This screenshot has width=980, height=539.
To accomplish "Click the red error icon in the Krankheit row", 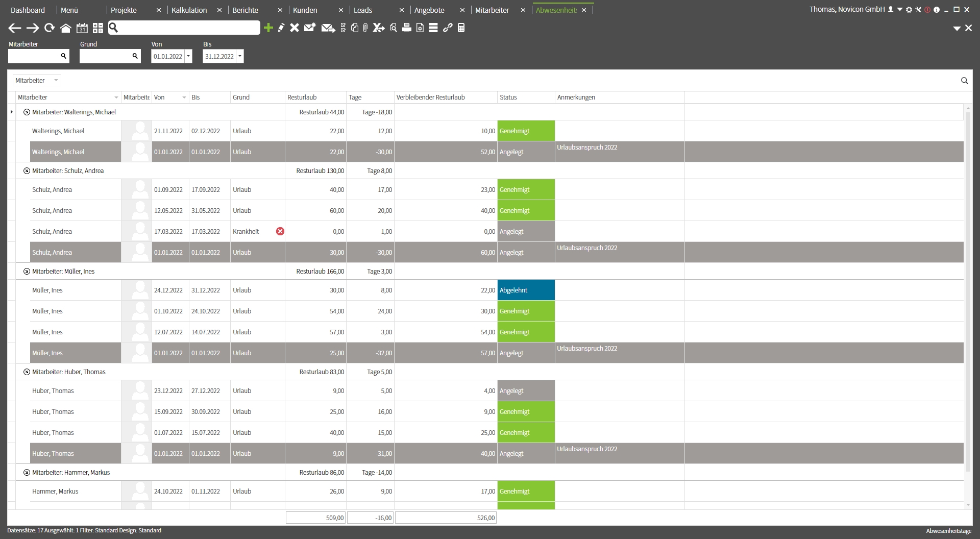I will point(280,231).
